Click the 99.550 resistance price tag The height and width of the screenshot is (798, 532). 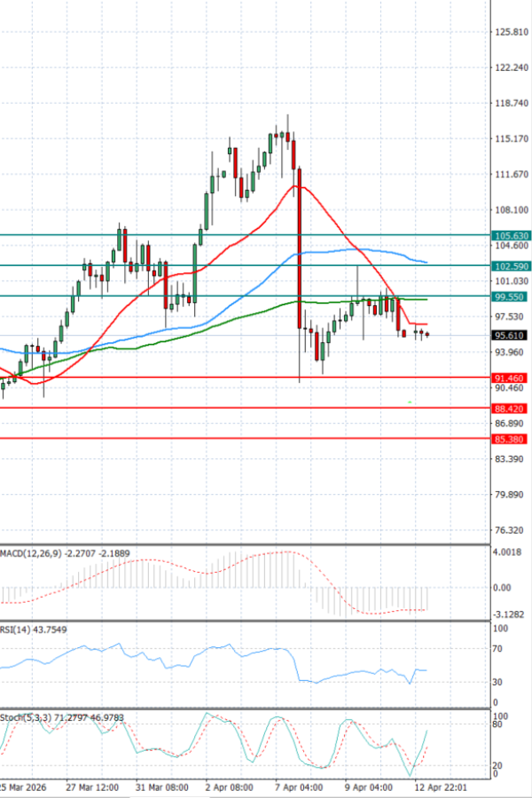(x=512, y=297)
